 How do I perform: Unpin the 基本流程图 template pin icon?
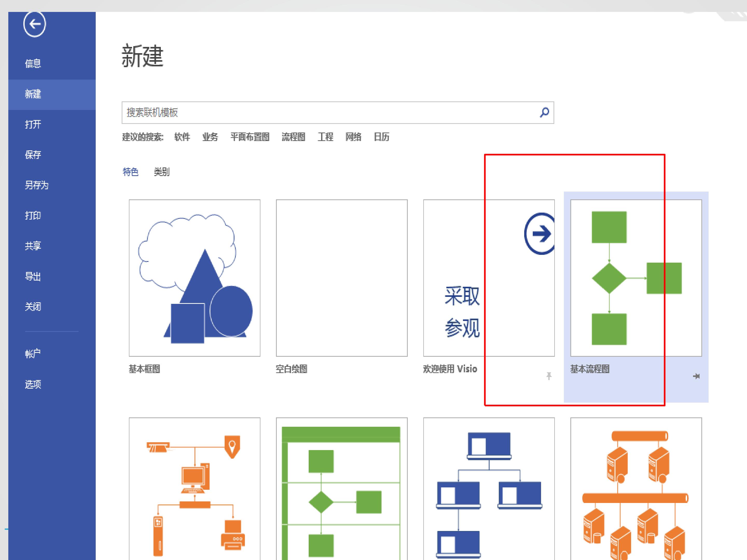(x=696, y=376)
